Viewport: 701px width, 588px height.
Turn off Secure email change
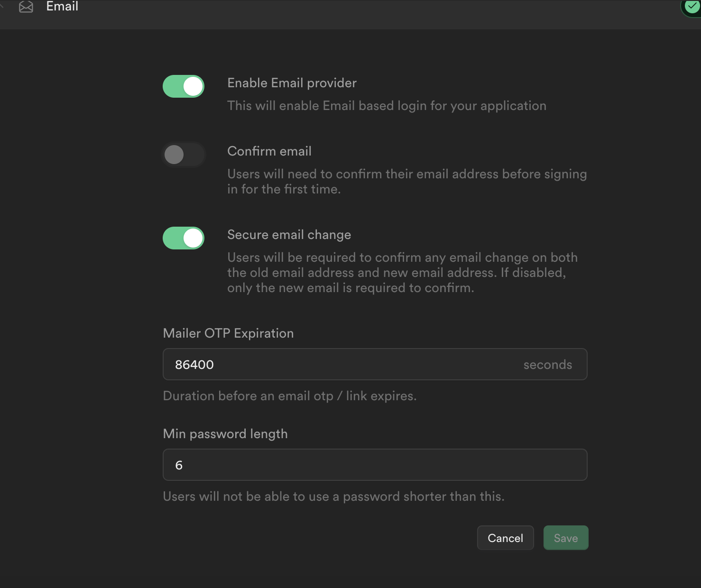point(184,238)
